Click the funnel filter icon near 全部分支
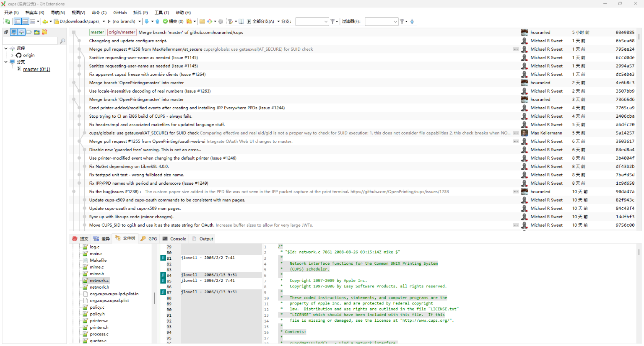Image resolution: width=644 pixels, height=346 pixels. pyautogui.click(x=230, y=21)
